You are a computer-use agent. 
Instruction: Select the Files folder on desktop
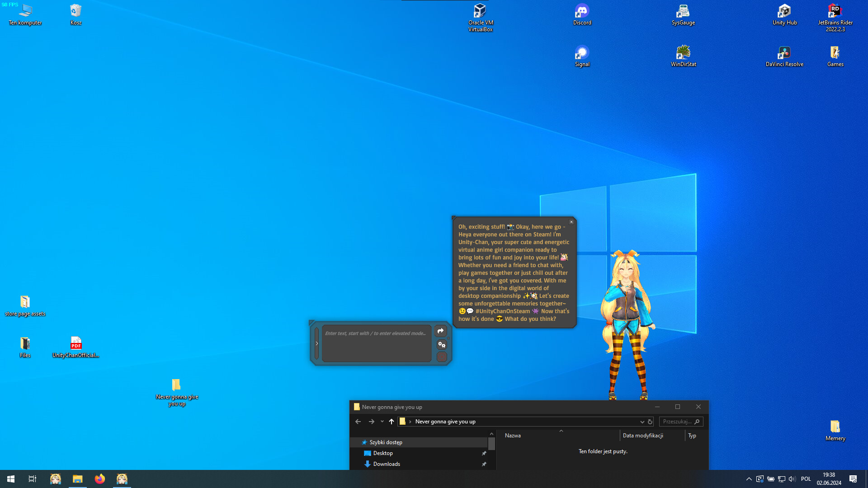[x=25, y=347]
